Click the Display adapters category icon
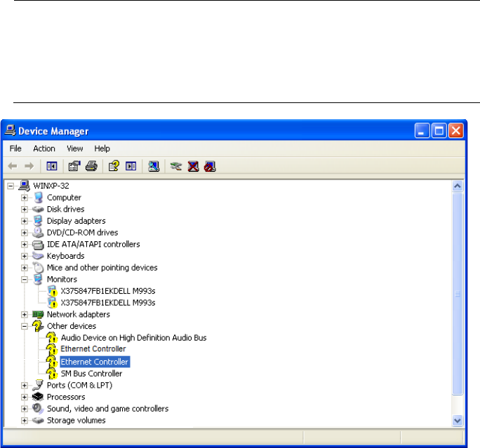The height and width of the screenshot is (448, 480). (38, 221)
